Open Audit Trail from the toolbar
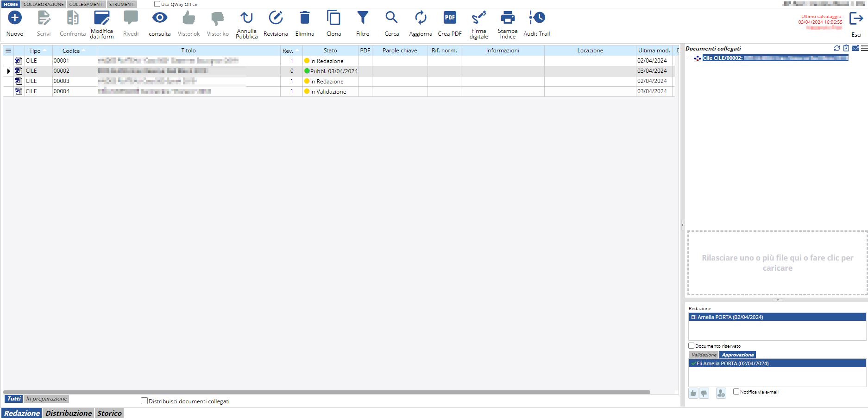This screenshot has width=868, height=420. (536, 18)
